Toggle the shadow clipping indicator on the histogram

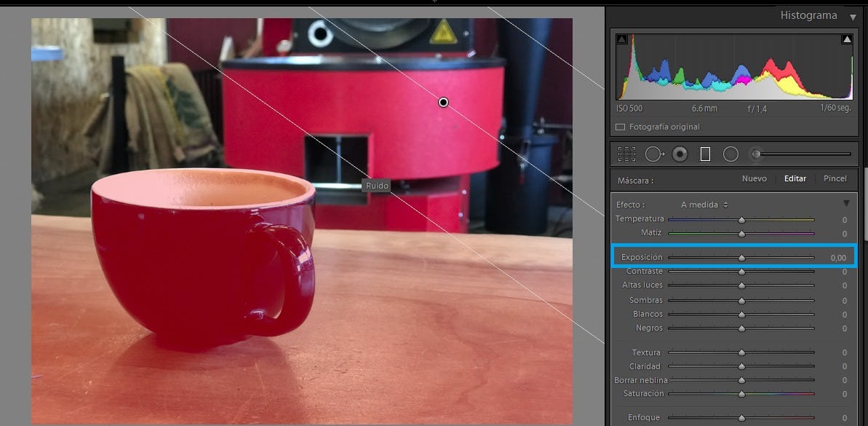point(622,38)
